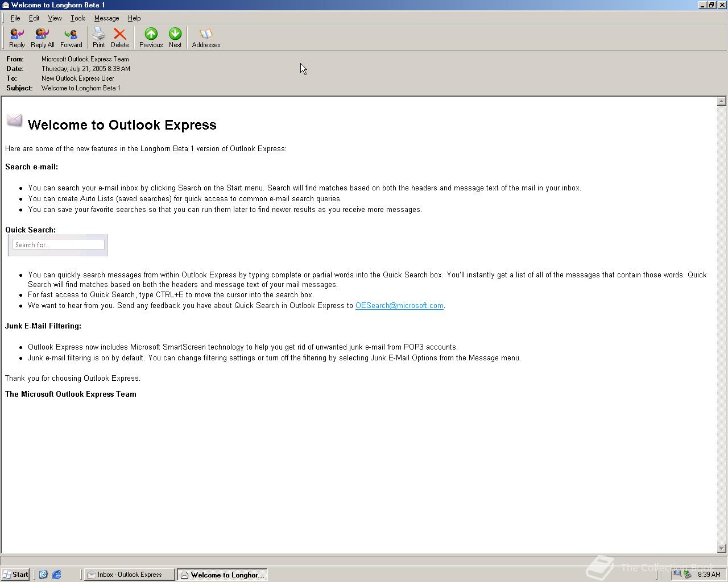Viewport: 728px width, 582px height.
Task: Click the Welcome to Longhorn taskbar button
Action: 222,575
